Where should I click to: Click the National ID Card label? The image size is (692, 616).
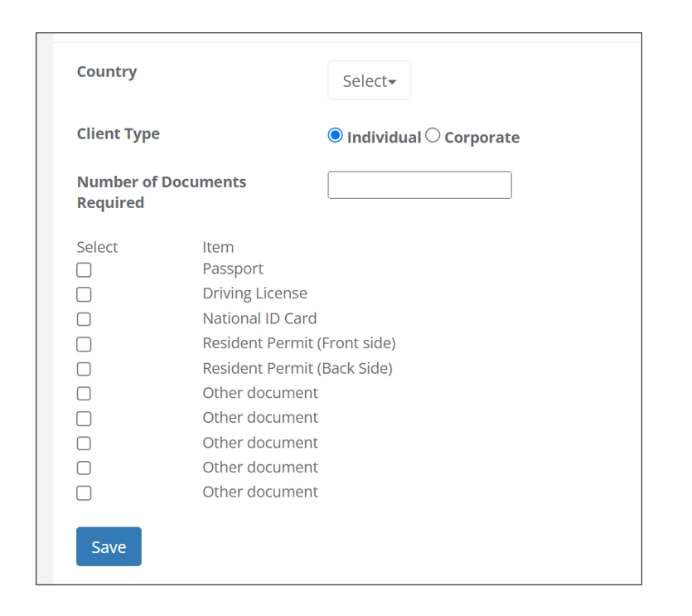coord(259,318)
